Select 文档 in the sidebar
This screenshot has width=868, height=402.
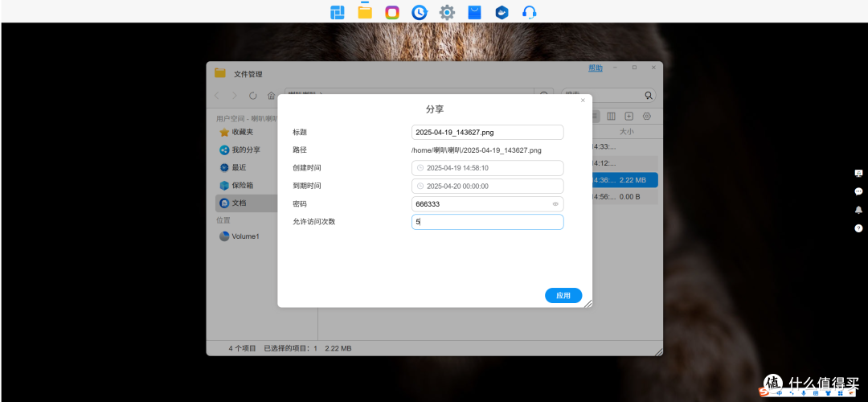point(247,203)
